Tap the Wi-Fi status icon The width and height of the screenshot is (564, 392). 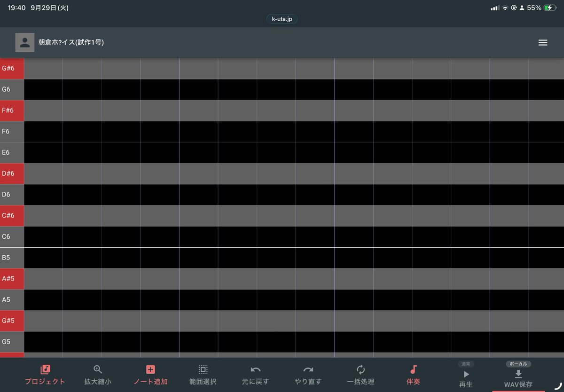pyautogui.click(x=505, y=8)
